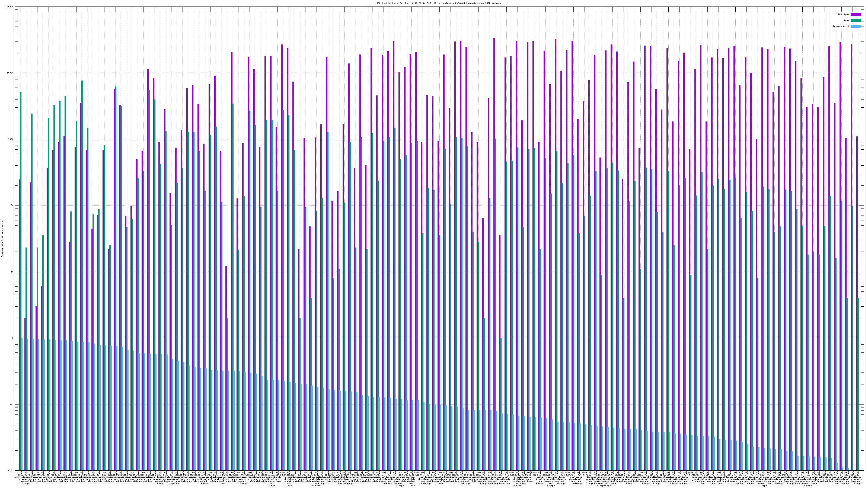Click the 1000 y-axis tick label
The image size is (868, 488).
(x=11, y=139)
